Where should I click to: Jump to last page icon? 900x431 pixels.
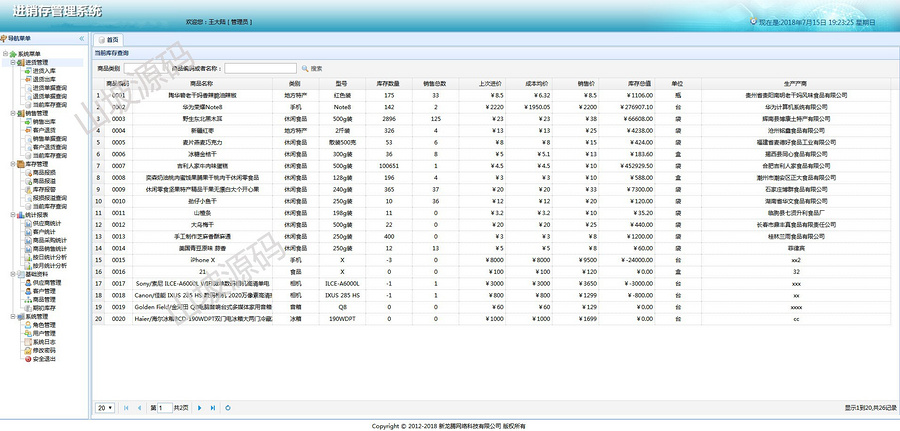(x=213, y=408)
